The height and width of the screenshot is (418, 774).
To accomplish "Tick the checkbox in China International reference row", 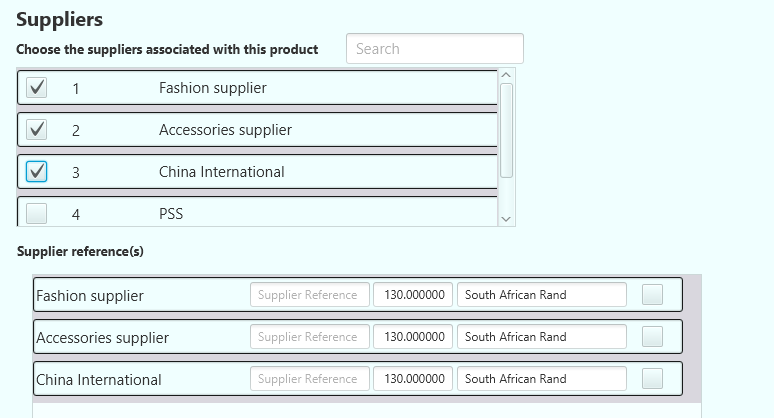I will click(652, 379).
